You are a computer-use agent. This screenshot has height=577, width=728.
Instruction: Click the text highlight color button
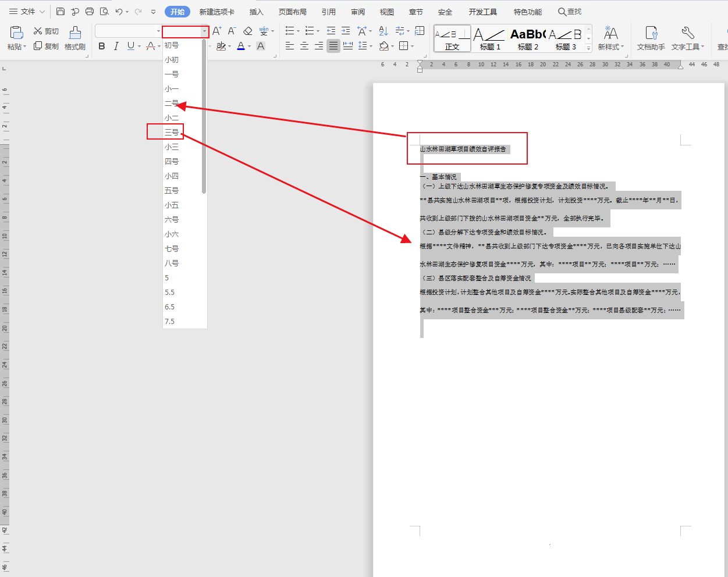(x=221, y=46)
